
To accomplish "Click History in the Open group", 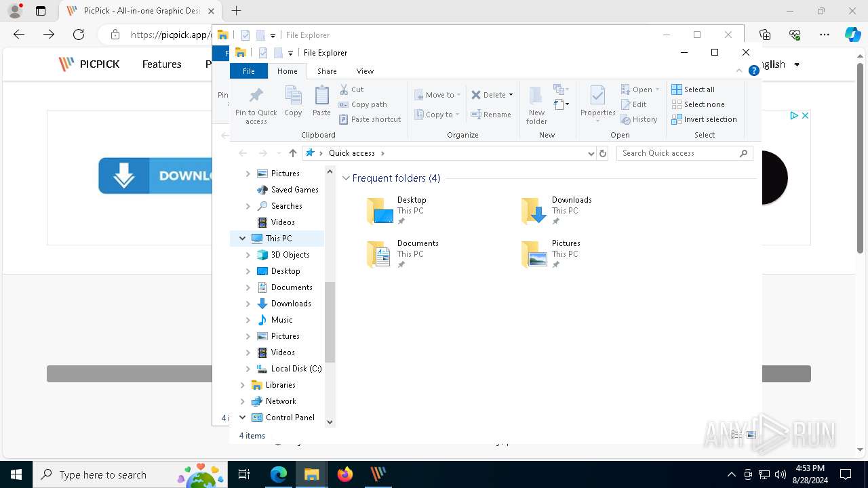I will tap(639, 119).
